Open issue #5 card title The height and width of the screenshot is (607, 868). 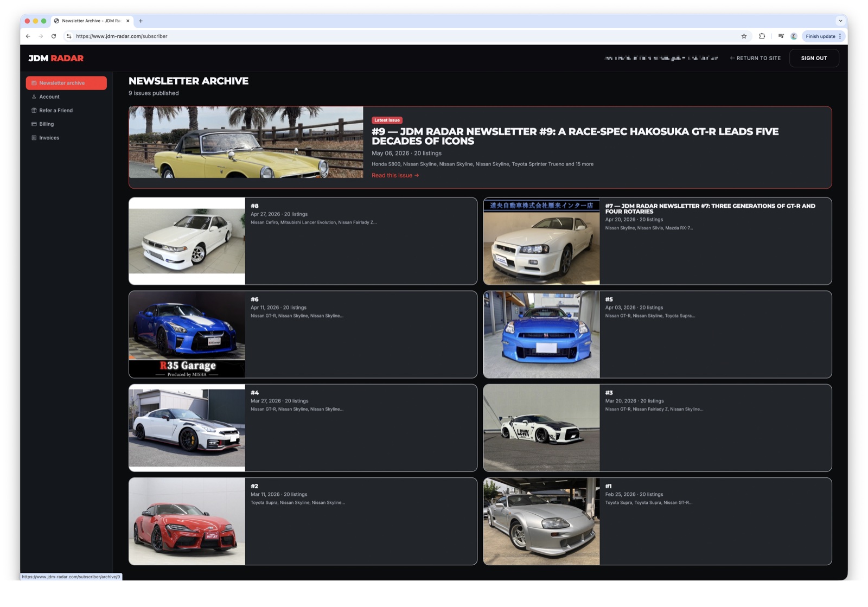609,299
